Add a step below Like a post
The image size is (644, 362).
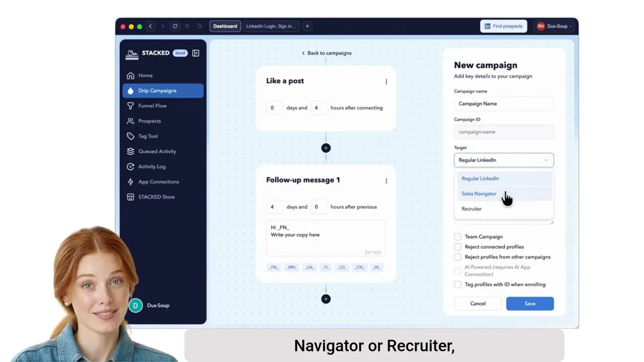326,148
